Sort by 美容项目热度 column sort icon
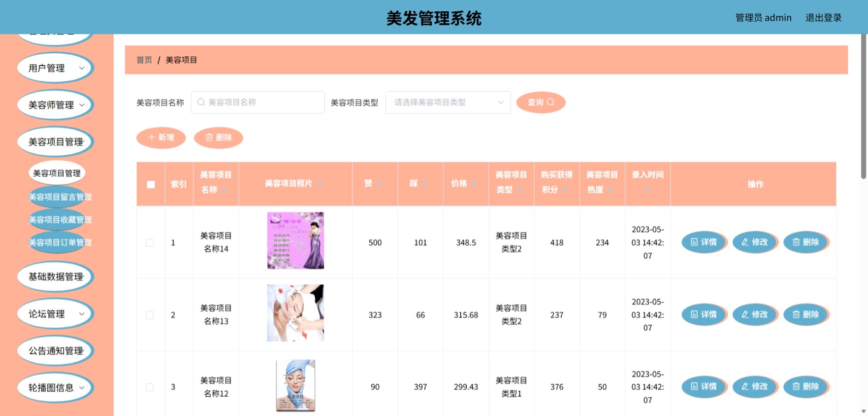 [x=610, y=190]
